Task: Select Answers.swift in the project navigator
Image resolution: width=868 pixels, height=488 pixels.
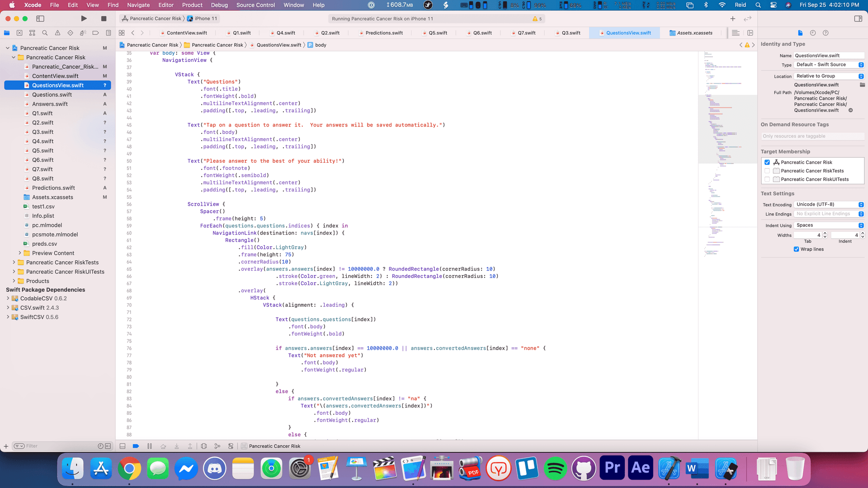Action: pyautogui.click(x=50, y=104)
